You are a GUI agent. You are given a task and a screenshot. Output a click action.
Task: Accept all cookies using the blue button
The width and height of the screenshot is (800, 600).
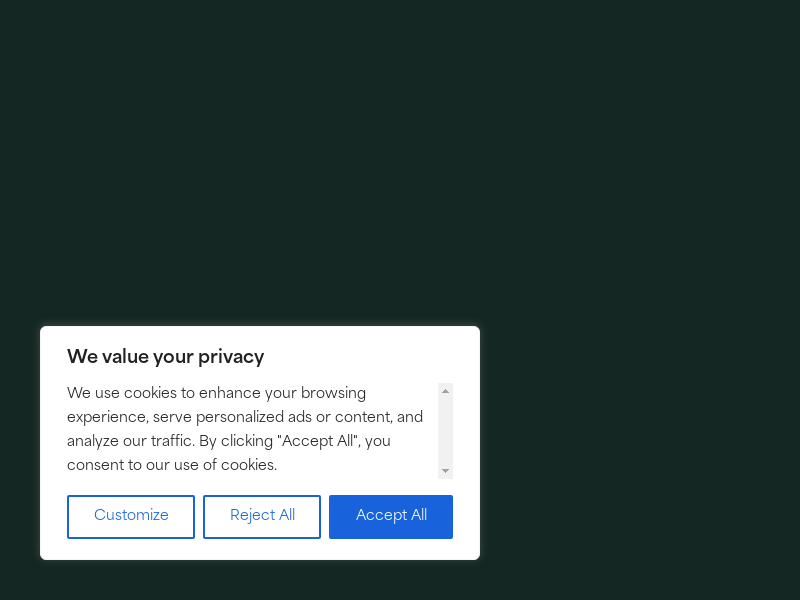pos(391,516)
